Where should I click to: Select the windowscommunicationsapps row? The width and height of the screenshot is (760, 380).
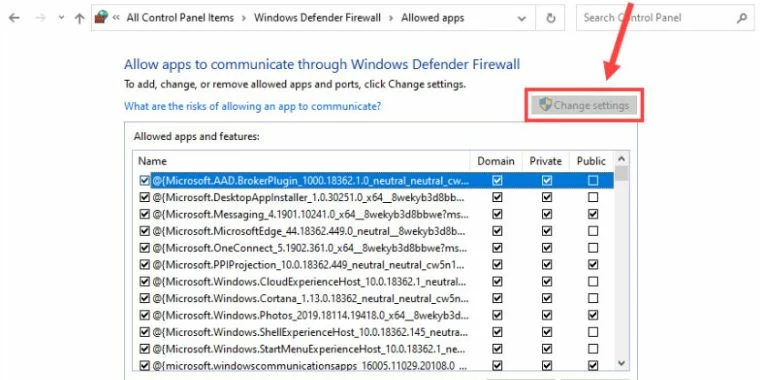pos(374,364)
